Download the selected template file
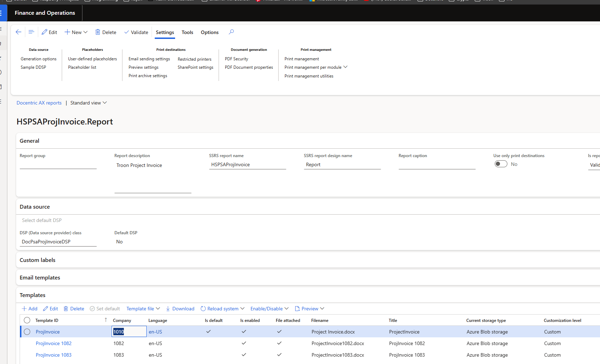 tap(180, 309)
